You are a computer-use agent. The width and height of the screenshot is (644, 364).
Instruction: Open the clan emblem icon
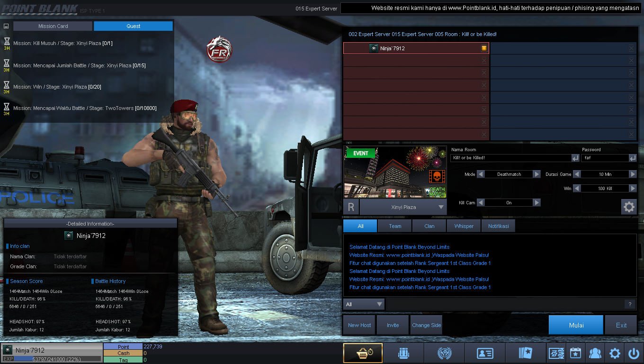pos(444,353)
